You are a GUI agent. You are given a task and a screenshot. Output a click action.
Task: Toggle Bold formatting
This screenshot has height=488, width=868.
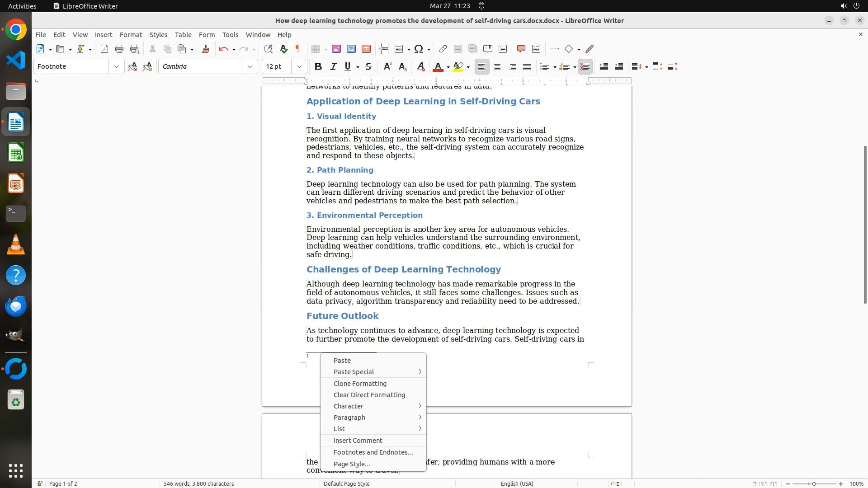click(x=318, y=67)
